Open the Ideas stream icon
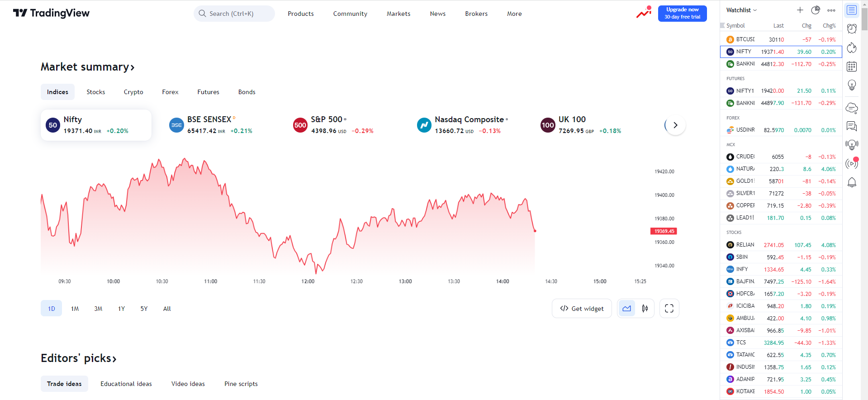Screen dimensions: 868x400 pyautogui.click(x=852, y=145)
